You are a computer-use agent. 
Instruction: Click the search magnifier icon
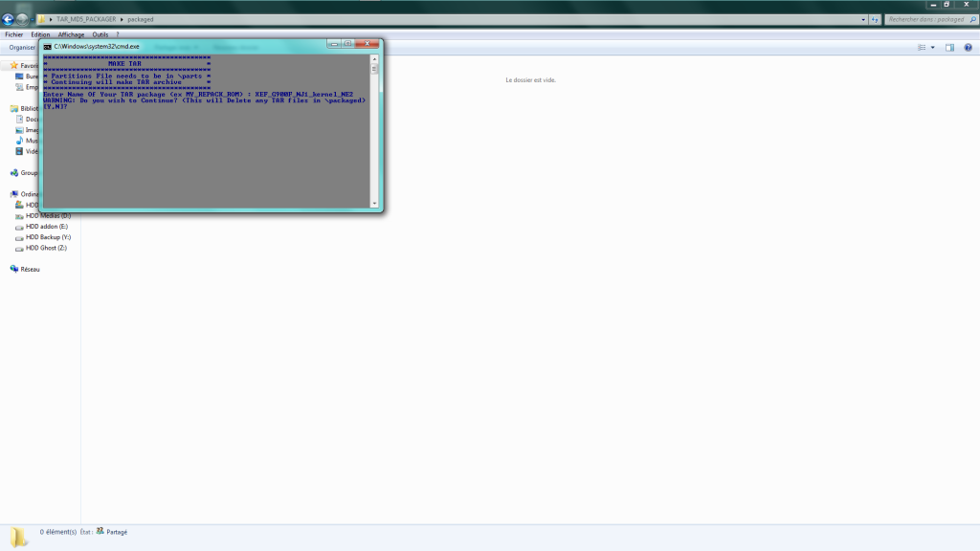tap(972, 19)
